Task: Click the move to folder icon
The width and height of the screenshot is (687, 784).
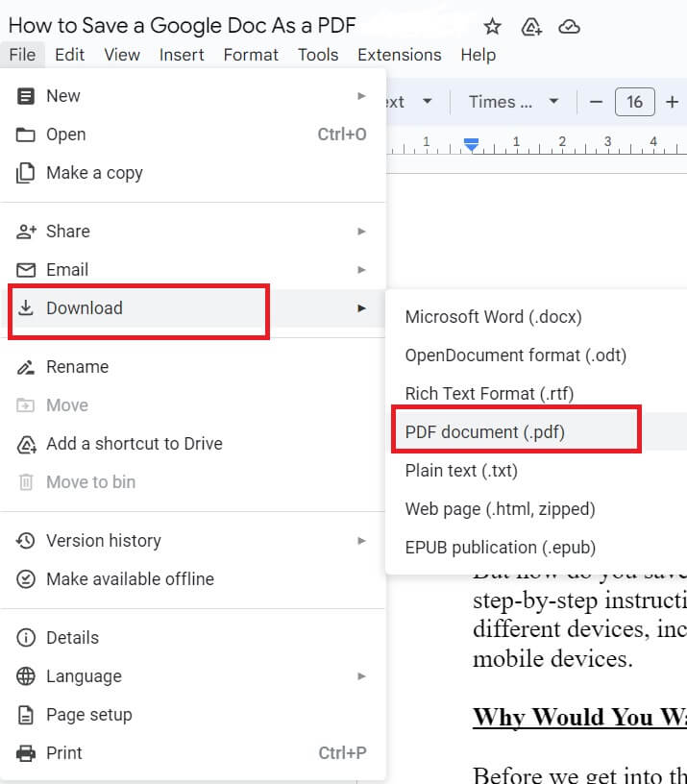Action: pos(531,26)
